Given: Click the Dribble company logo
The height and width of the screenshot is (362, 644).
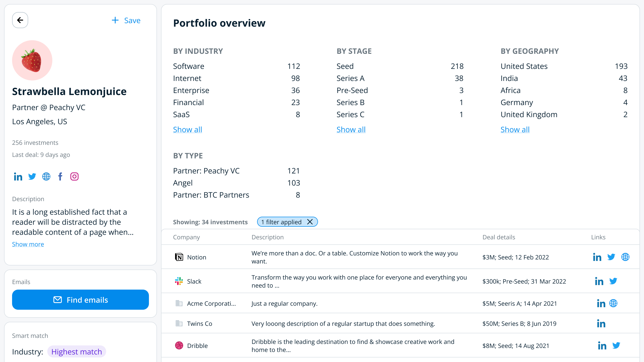Looking at the screenshot, I should click(179, 345).
